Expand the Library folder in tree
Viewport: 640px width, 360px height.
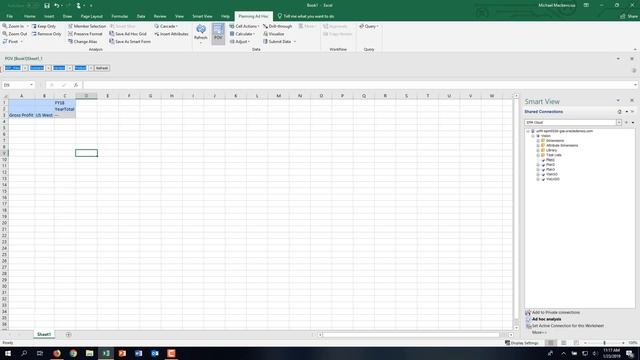pos(538,150)
